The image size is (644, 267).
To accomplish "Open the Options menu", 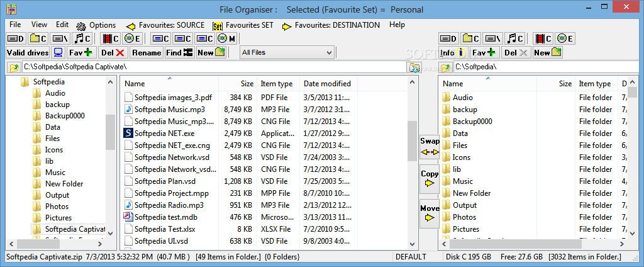I will pos(96,26).
